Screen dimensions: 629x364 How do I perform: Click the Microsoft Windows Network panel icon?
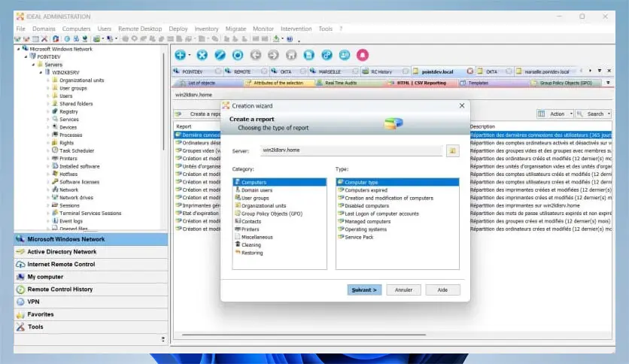tap(20, 239)
